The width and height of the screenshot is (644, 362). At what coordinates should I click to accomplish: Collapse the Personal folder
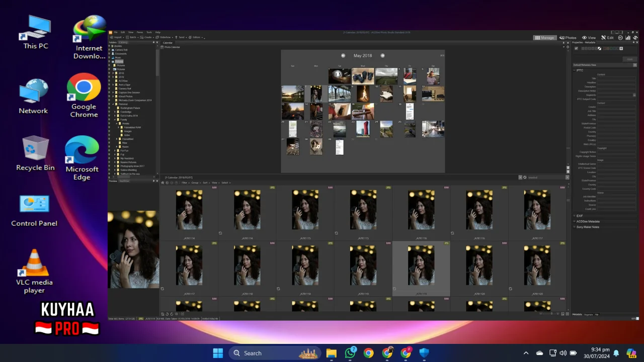(113, 104)
